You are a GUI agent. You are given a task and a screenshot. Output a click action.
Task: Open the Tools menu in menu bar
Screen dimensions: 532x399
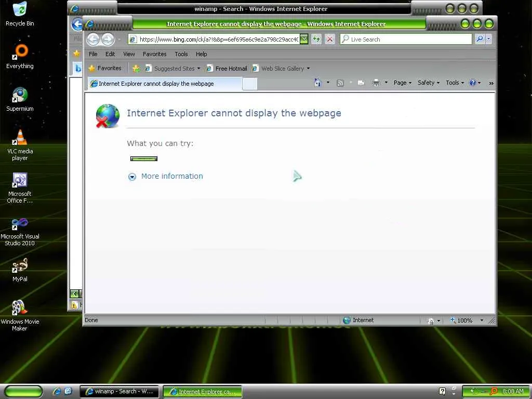pos(181,54)
